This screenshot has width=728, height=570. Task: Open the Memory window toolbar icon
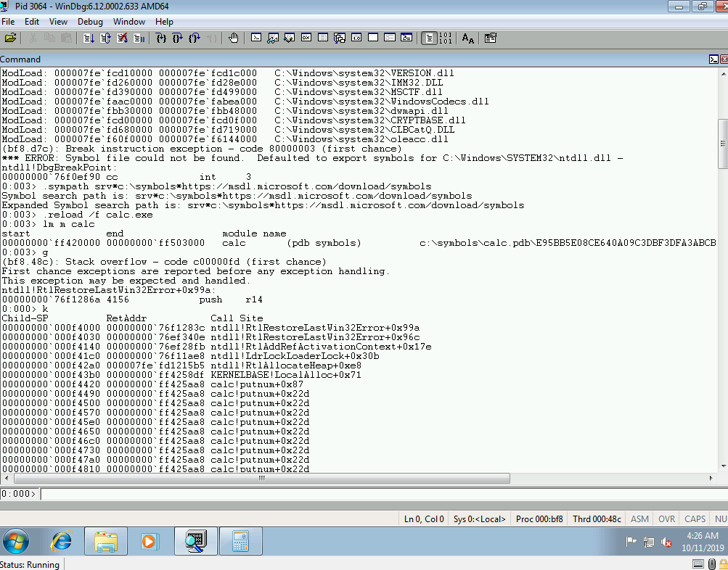click(x=323, y=38)
